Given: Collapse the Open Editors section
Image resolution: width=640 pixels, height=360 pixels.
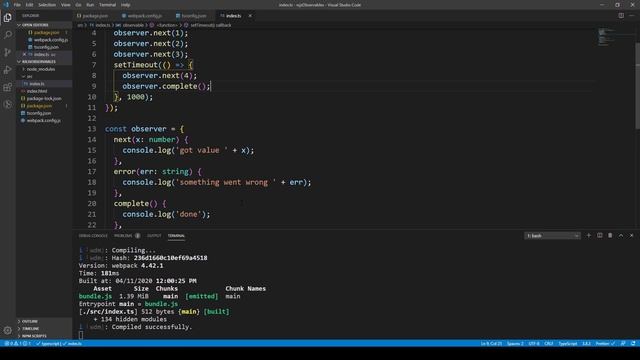Looking at the screenshot, I should coord(44,25).
